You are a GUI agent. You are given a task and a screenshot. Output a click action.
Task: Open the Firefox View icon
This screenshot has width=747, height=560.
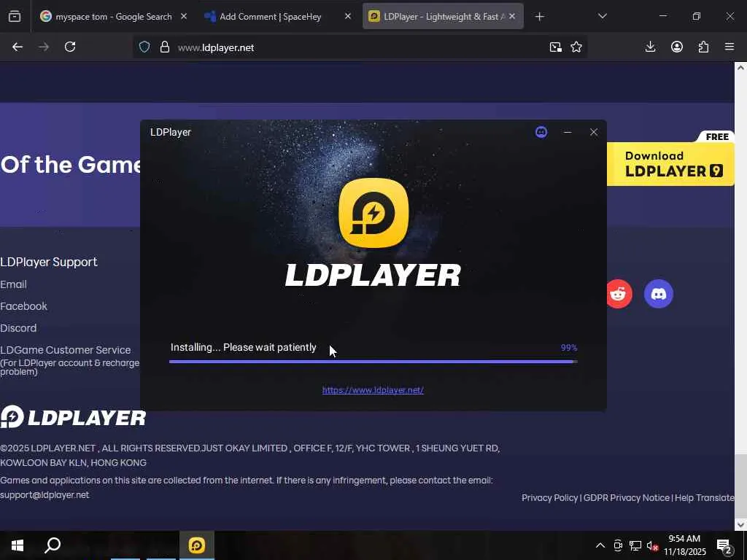tap(15, 17)
